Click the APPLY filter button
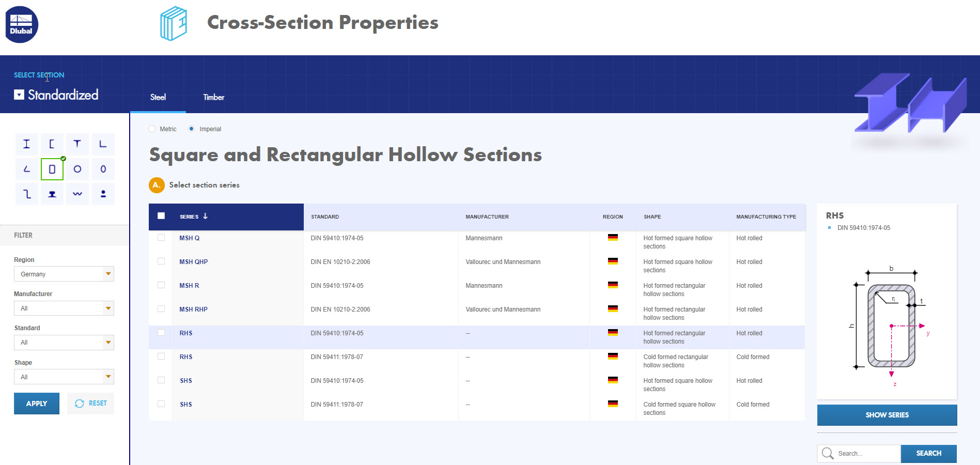980x465 pixels. pos(37,404)
